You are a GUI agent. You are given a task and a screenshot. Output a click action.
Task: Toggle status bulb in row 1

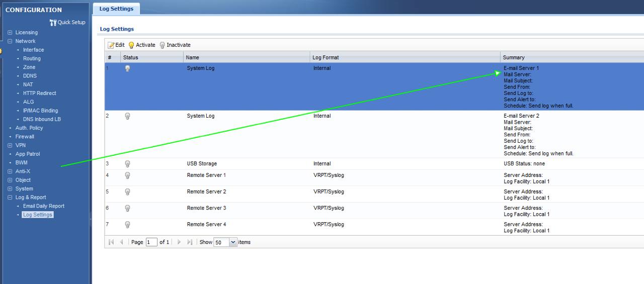pos(127,68)
